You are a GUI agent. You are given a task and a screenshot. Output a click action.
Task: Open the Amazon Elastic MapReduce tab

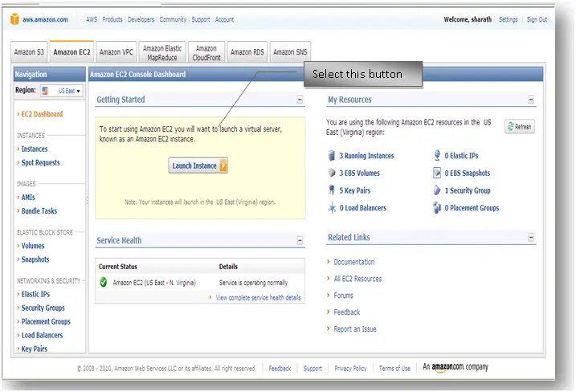(x=162, y=52)
